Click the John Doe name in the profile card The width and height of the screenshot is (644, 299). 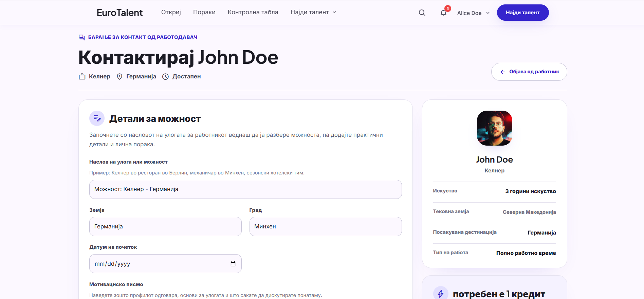495,160
